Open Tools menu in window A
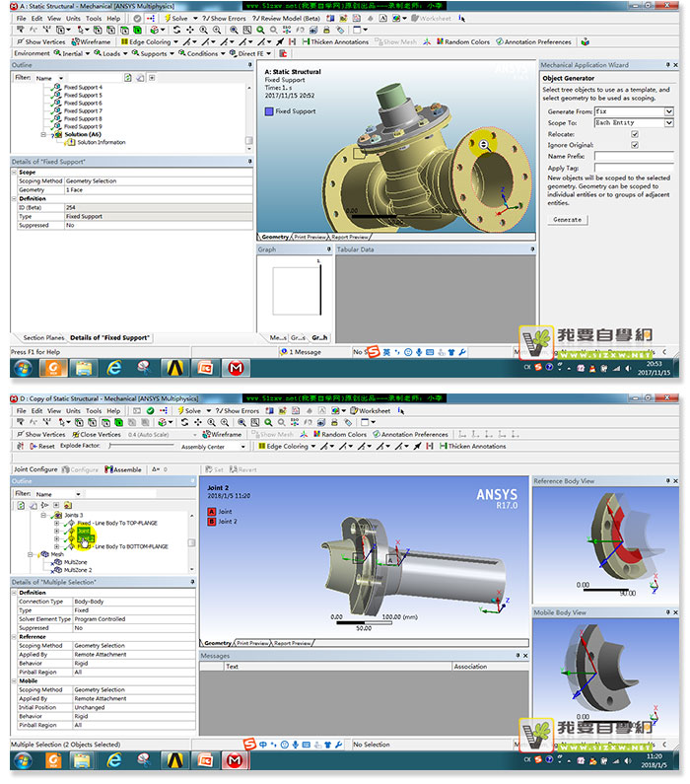This screenshot has height=784, width=690. [x=94, y=18]
